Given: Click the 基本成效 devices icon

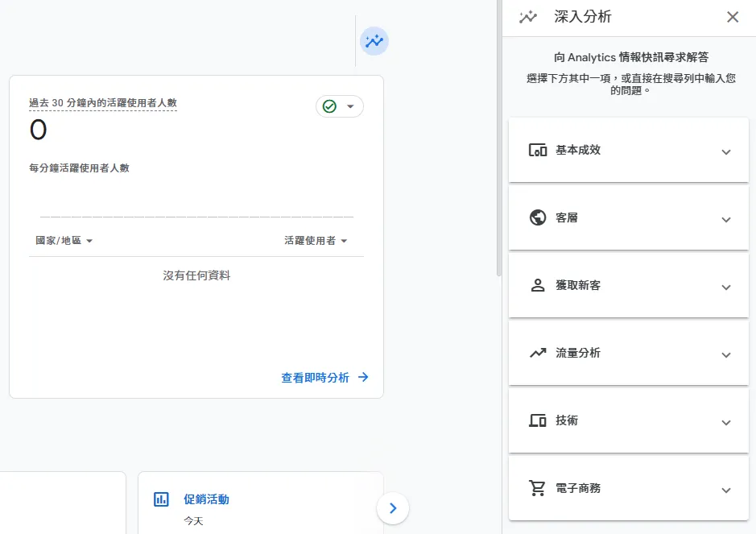Looking at the screenshot, I should 538,150.
